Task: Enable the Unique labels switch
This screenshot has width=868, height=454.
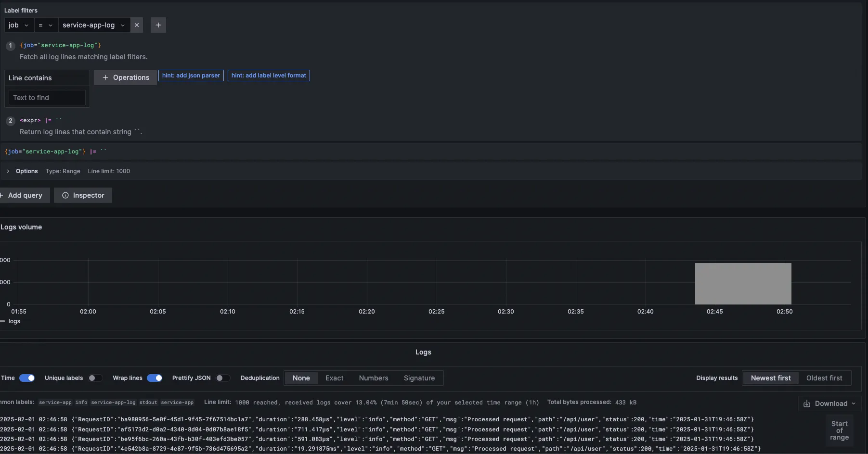Action: (x=95, y=378)
